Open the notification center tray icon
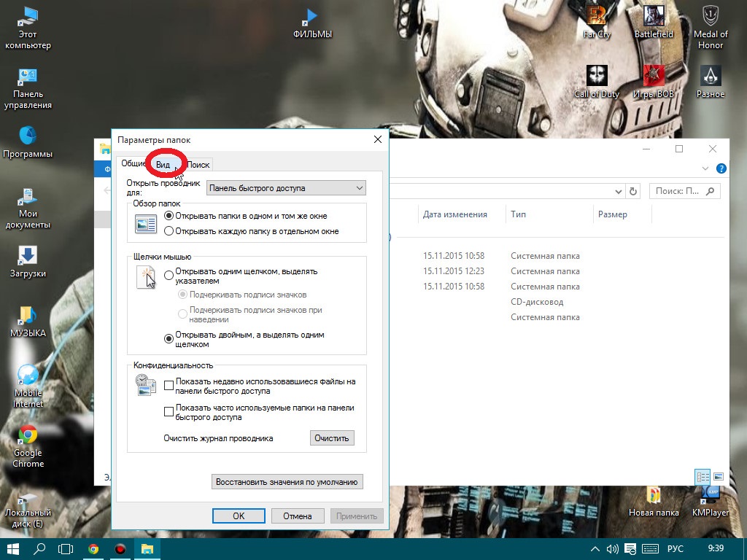Image resolution: width=747 pixels, height=560 pixels. [630, 549]
